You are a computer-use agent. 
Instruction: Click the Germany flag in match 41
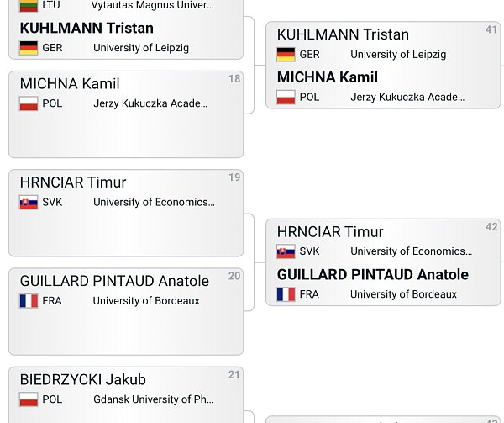(286, 55)
